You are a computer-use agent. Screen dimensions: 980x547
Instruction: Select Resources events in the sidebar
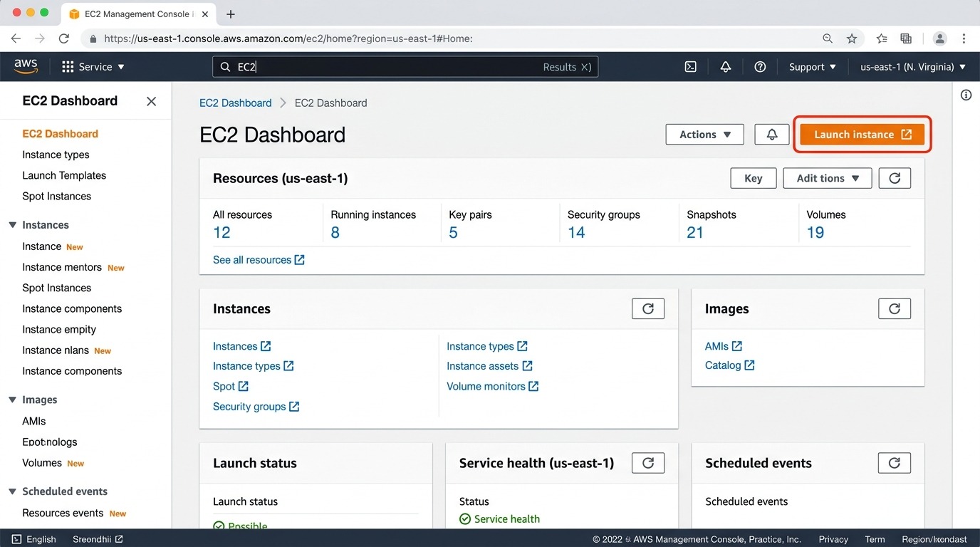click(63, 513)
